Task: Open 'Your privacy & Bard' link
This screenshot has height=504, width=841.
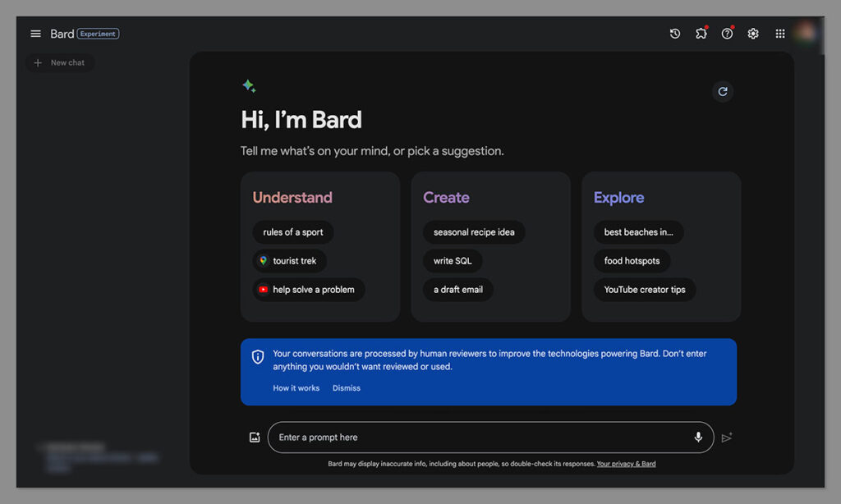Action: (x=626, y=464)
